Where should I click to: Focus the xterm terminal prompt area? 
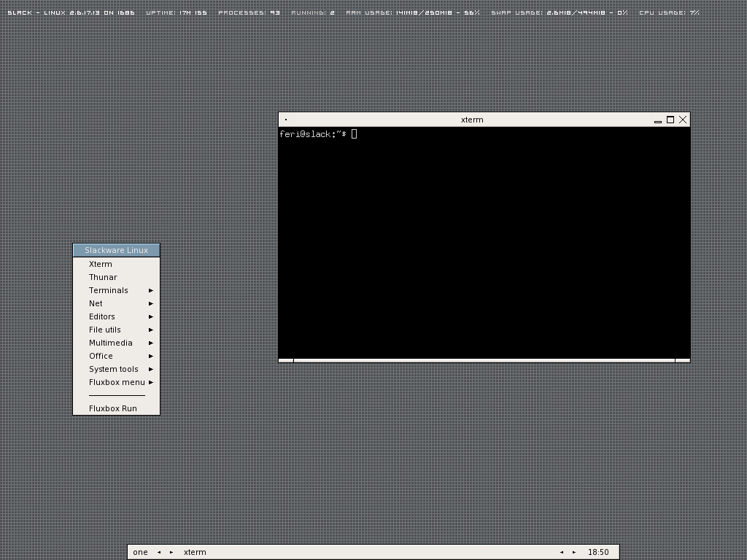pyautogui.click(x=484, y=242)
